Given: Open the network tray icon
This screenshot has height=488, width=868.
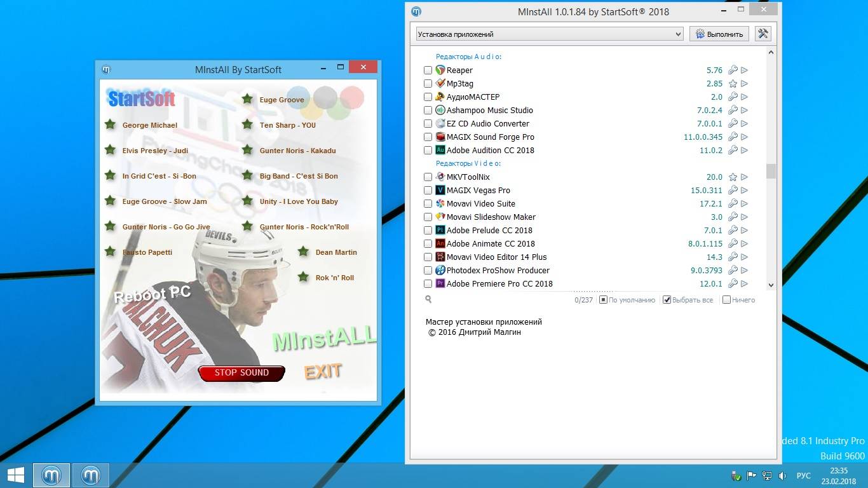Looking at the screenshot, I should click(x=767, y=476).
